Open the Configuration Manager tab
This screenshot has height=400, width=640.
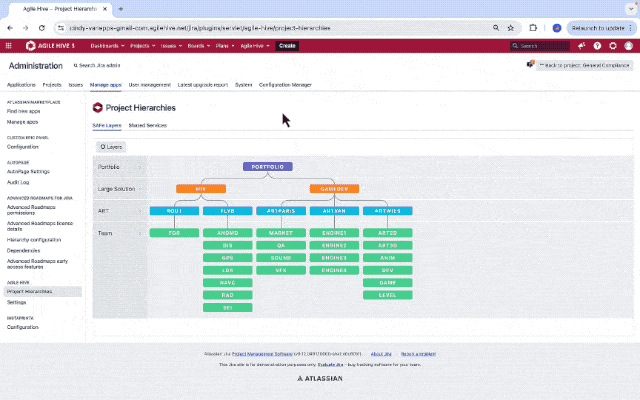285,85
